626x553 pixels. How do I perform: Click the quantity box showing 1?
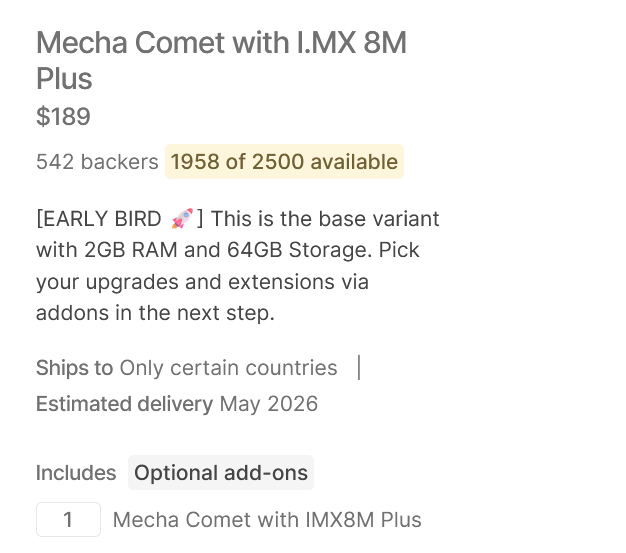[68, 520]
